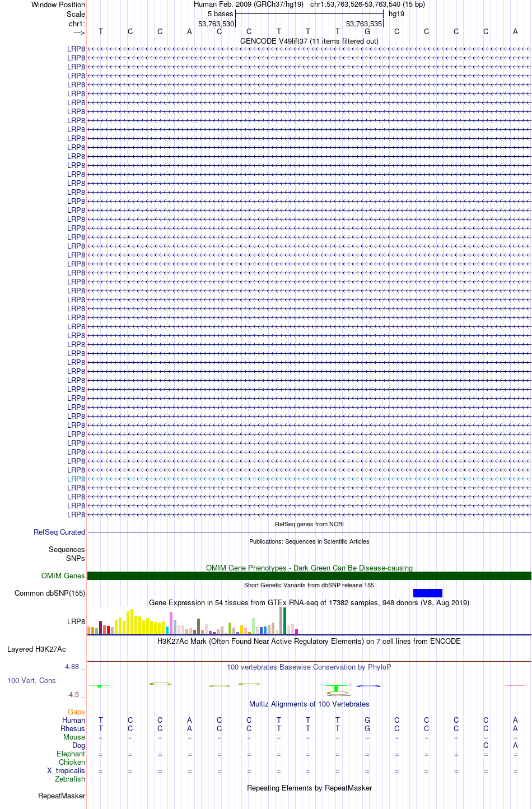Screen dimensions: 532x809
Task: Click the light-blue highlighted LRP8 transcript label
Action: click(x=76, y=479)
